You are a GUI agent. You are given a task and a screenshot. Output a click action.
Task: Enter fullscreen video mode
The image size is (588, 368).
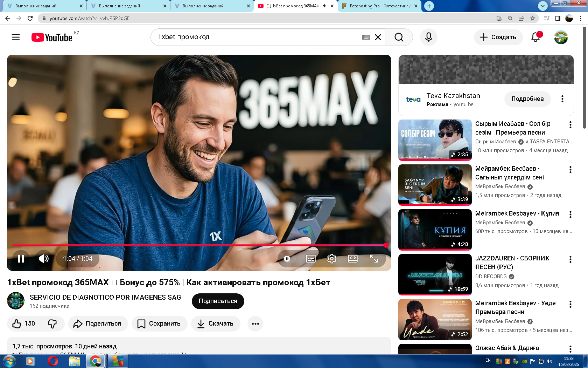[374, 259]
